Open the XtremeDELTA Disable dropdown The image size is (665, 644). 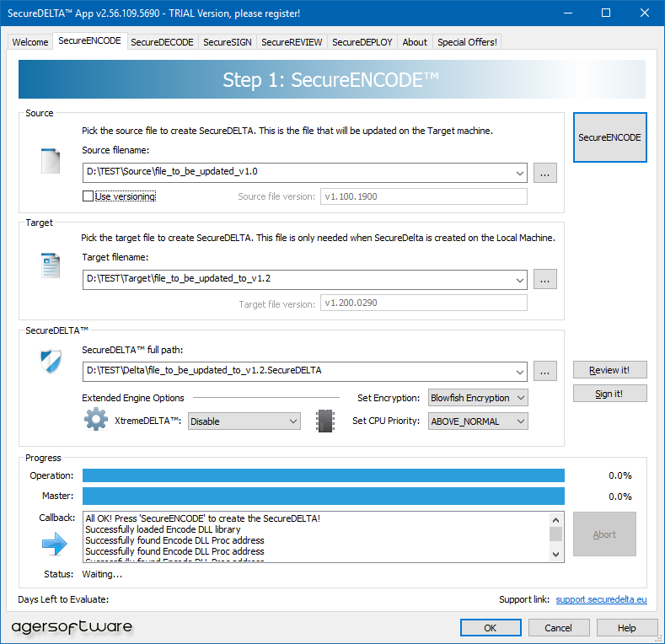[x=244, y=421]
